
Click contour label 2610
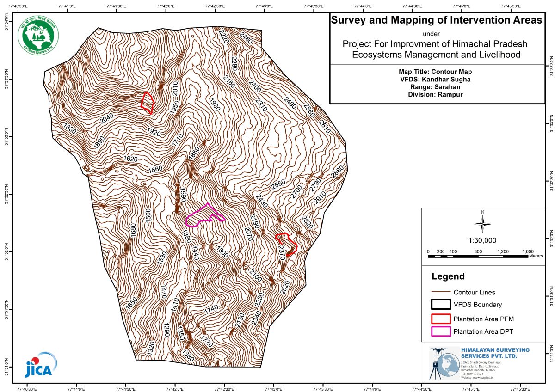pos(325,127)
